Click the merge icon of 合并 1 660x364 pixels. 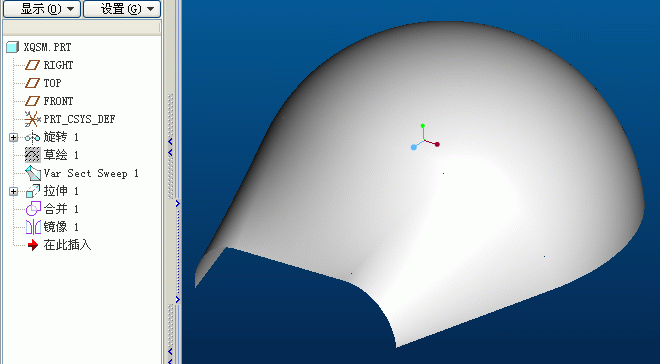coord(33,209)
